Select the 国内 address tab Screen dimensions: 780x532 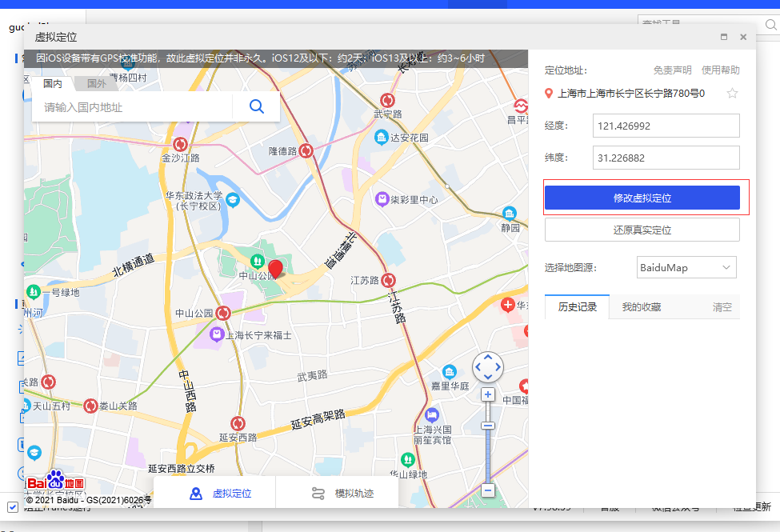53,83
